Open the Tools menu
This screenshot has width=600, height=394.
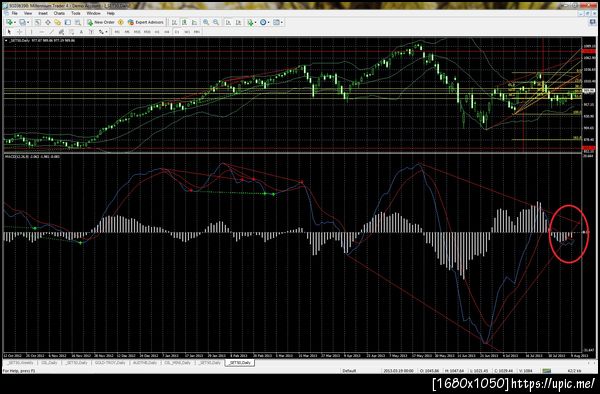coord(76,13)
